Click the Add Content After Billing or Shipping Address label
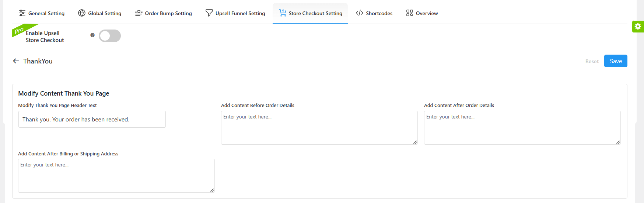 [x=68, y=154]
